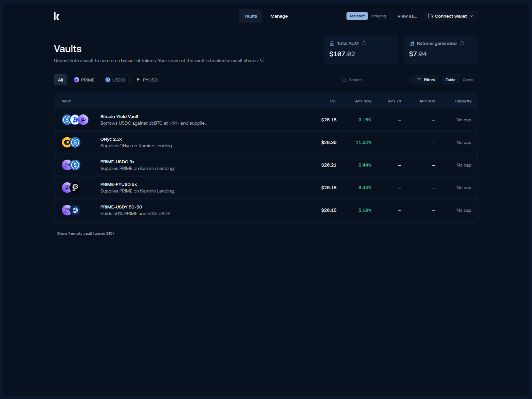
Task: Click PRIME-USDY 50-50 token icons
Action: (x=71, y=210)
